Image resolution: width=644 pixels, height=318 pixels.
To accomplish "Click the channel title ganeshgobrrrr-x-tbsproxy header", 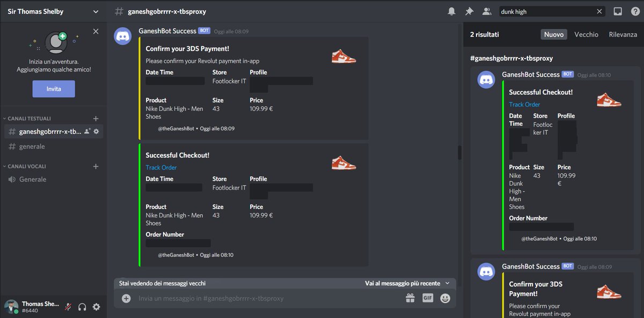I will (x=166, y=11).
